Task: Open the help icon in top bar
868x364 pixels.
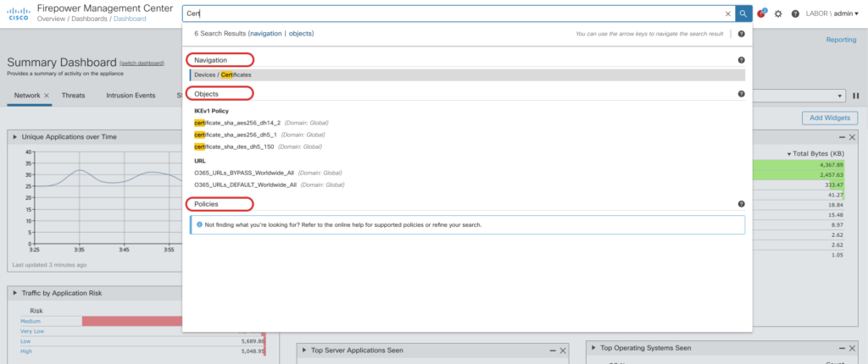Action: pyautogui.click(x=795, y=14)
